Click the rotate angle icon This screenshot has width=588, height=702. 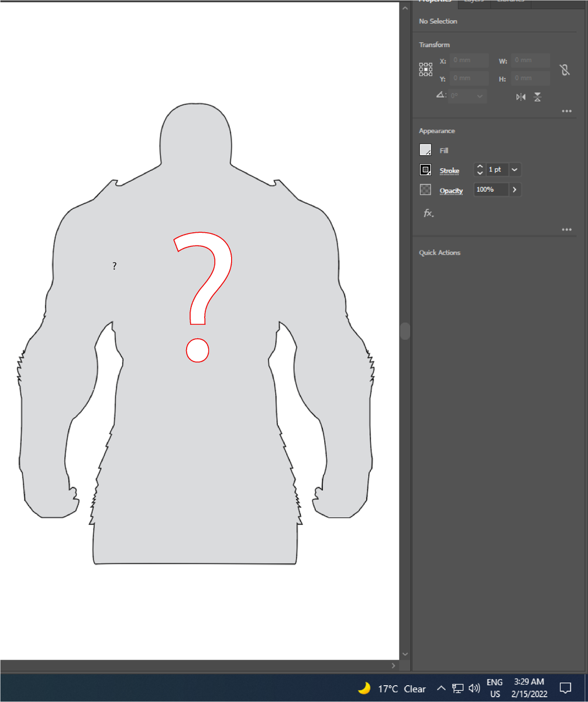(441, 95)
